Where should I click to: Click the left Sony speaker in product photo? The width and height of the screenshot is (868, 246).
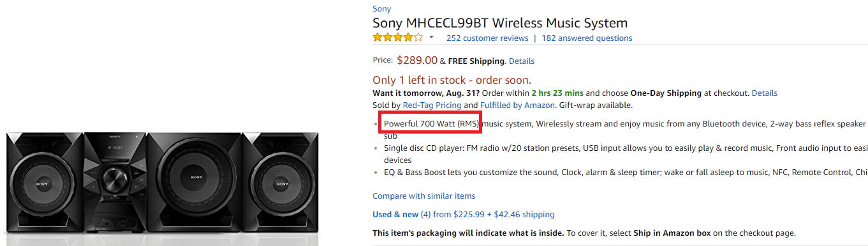pyautogui.click(x=45, y=183)
